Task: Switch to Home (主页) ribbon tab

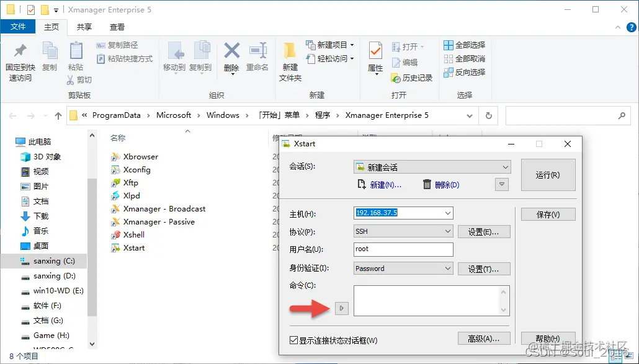Action: coord(51,27)
